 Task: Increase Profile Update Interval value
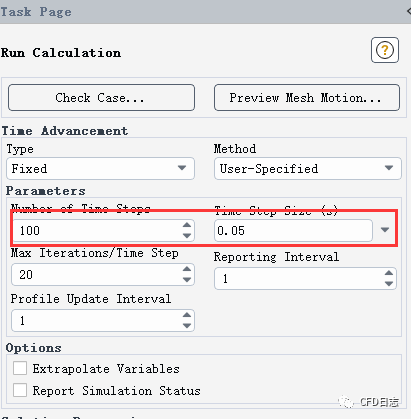tap(187, 315)
